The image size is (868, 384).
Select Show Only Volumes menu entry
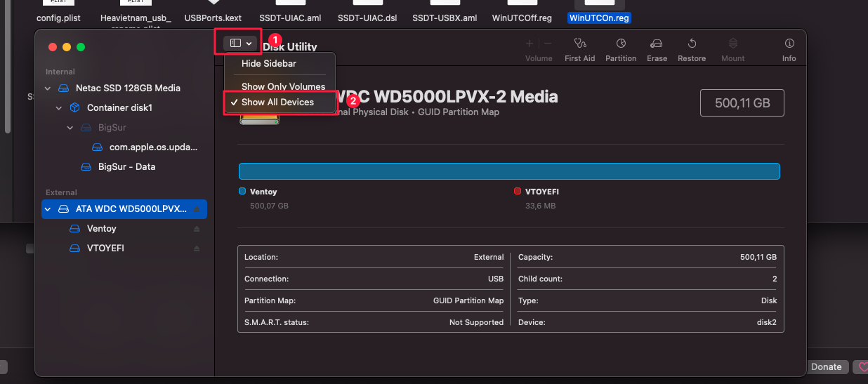(x=284, y=86)
